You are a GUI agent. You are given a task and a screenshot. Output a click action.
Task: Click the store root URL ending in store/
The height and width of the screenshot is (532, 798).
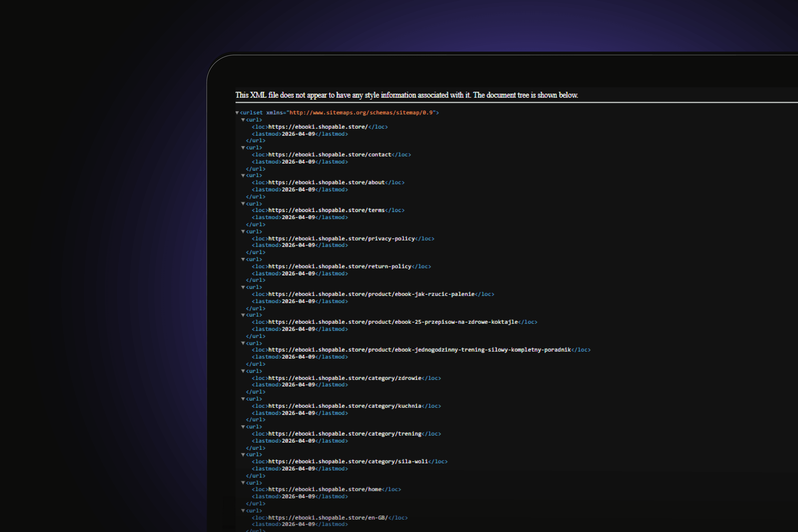click(x=318, y=127)
